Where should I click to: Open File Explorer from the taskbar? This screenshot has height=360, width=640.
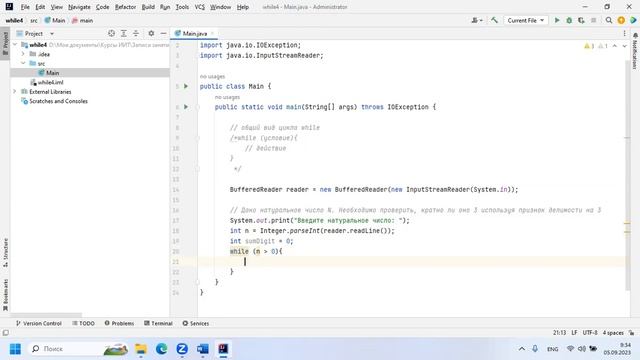[141, 349]
